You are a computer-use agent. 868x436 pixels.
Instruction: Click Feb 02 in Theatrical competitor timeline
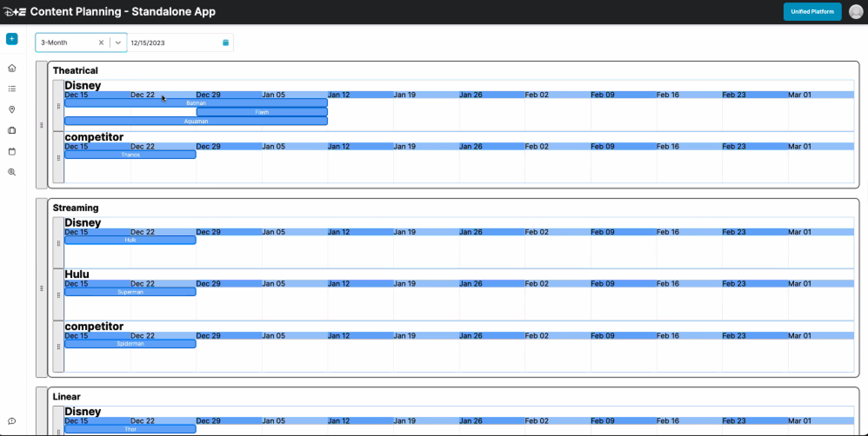coord(536,146)
